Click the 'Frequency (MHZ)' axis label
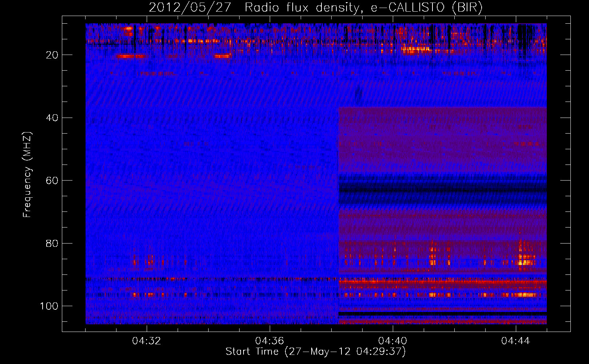The width and height of the screenshot is (589, 364). (27, 174)
